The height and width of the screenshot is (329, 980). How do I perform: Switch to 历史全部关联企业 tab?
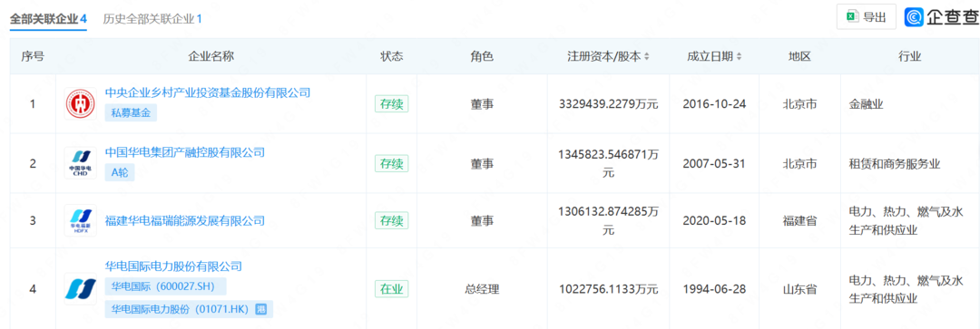(152, 19)
